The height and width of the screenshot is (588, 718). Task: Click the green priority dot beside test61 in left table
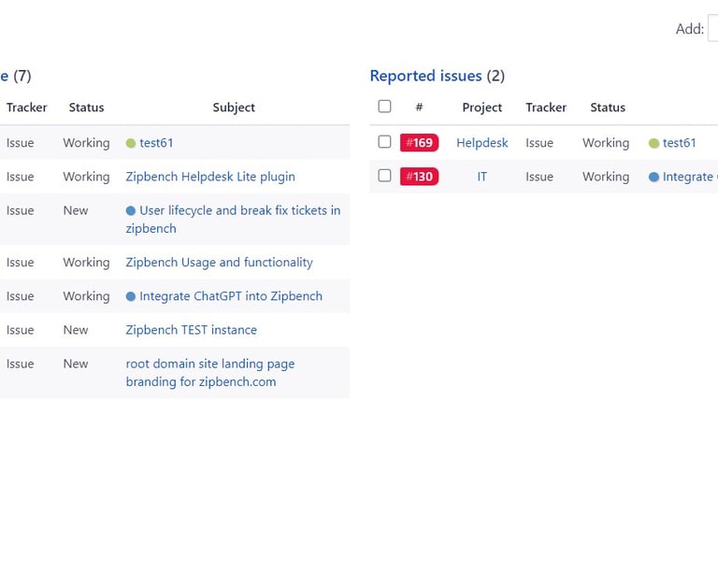(x=131, y=143)
